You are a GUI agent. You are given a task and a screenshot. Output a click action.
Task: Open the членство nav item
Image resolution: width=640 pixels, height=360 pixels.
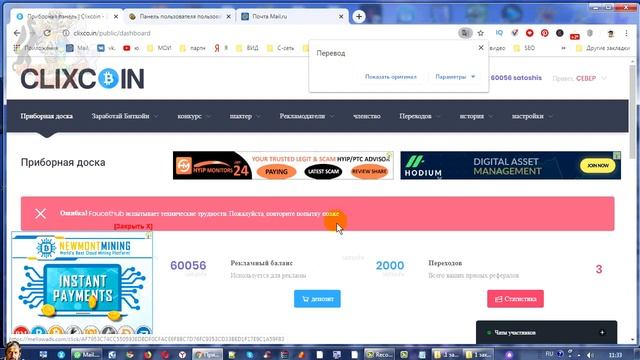click(367, 116)
